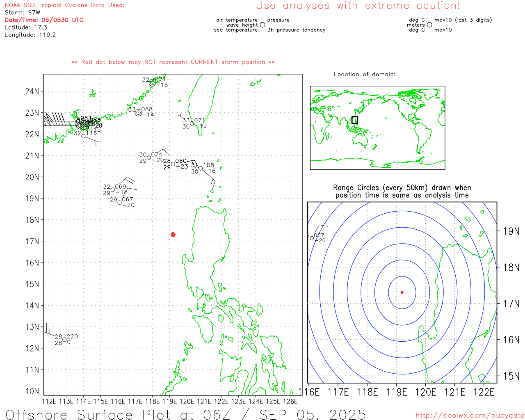This screenshot has height=420, width=525.
Task: Click the red dot warning note text
Action: click(x=173, y=62)
